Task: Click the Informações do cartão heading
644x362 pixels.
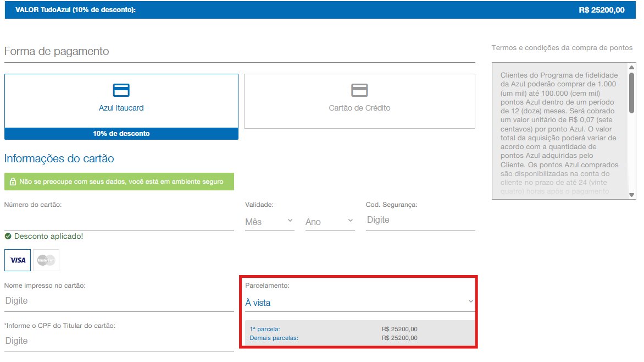Action: tap(59, 158)
